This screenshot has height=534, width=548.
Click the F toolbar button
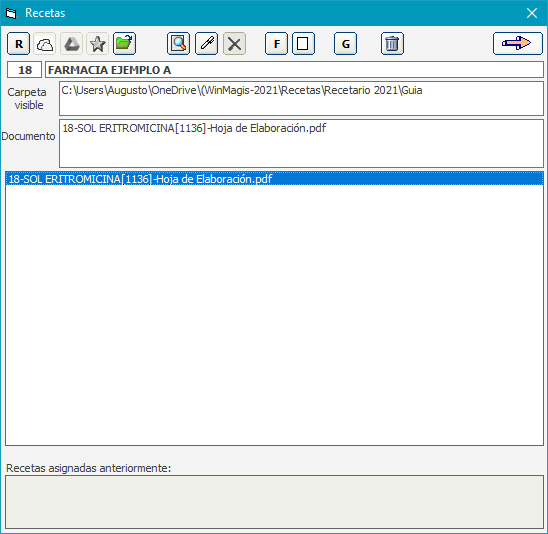click(276, 44)
